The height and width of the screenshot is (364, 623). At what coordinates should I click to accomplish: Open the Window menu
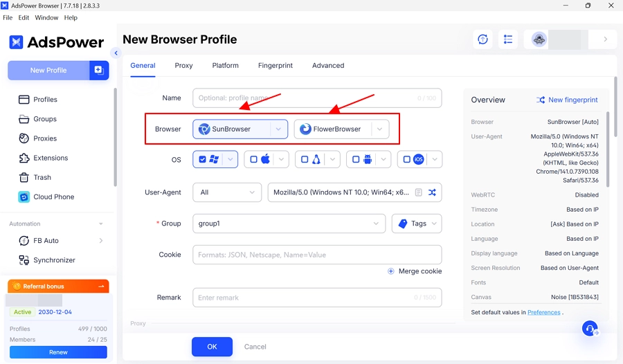click(x=46, y=17)
